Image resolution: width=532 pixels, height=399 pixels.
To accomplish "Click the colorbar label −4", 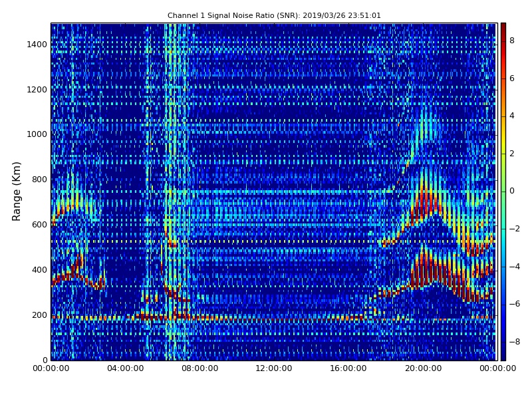I will tap(514, 267).
